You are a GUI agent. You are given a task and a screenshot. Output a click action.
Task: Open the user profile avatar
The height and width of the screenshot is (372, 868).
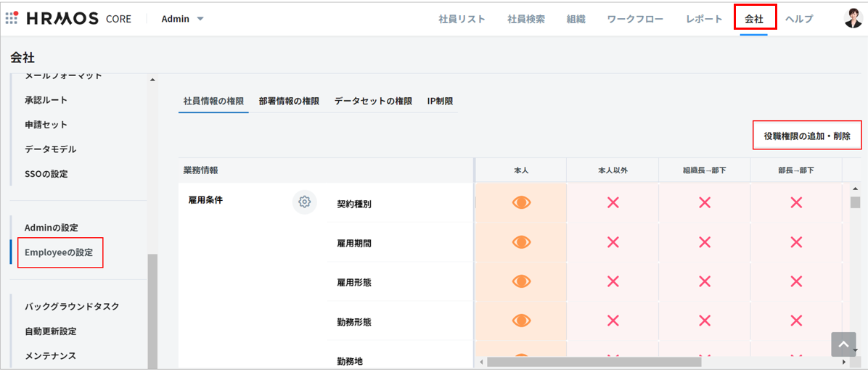[853, 18]
